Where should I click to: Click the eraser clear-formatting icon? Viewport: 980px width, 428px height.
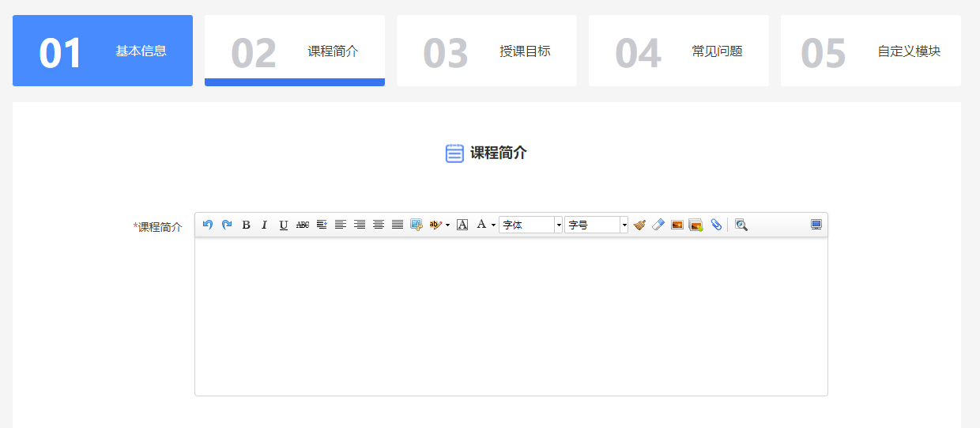[x=658, y=225]
